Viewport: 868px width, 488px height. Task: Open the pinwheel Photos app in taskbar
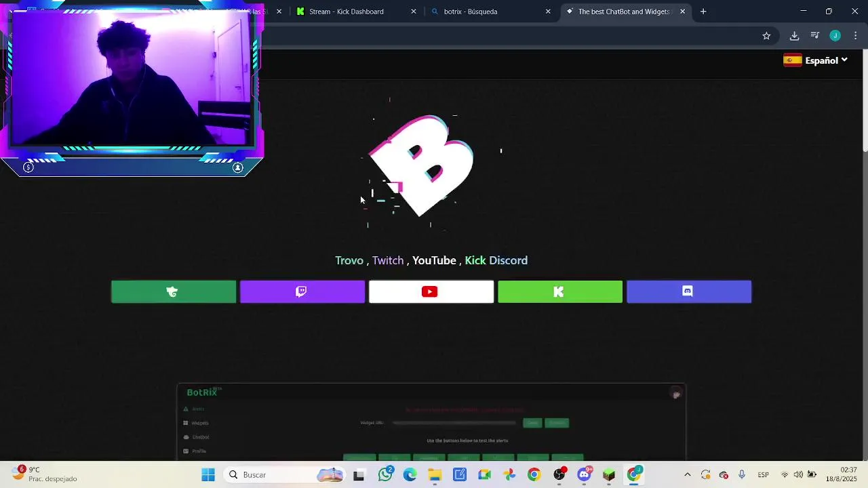[509, 474]
